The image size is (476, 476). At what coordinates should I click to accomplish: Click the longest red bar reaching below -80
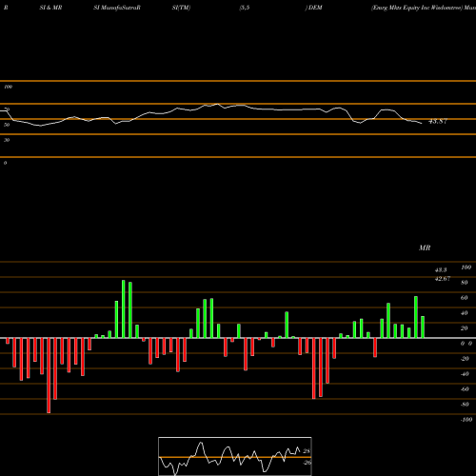pyautogui.click(x=49, y=375)
